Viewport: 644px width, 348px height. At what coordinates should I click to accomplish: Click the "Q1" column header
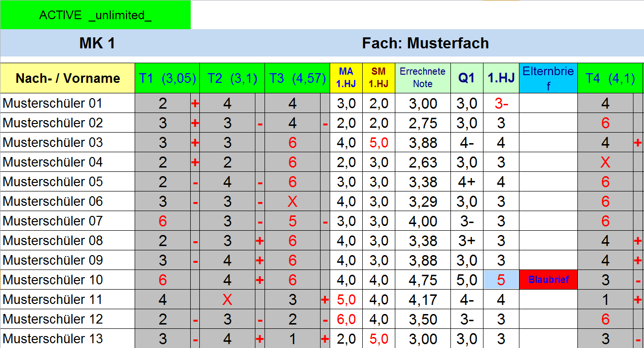467,78
